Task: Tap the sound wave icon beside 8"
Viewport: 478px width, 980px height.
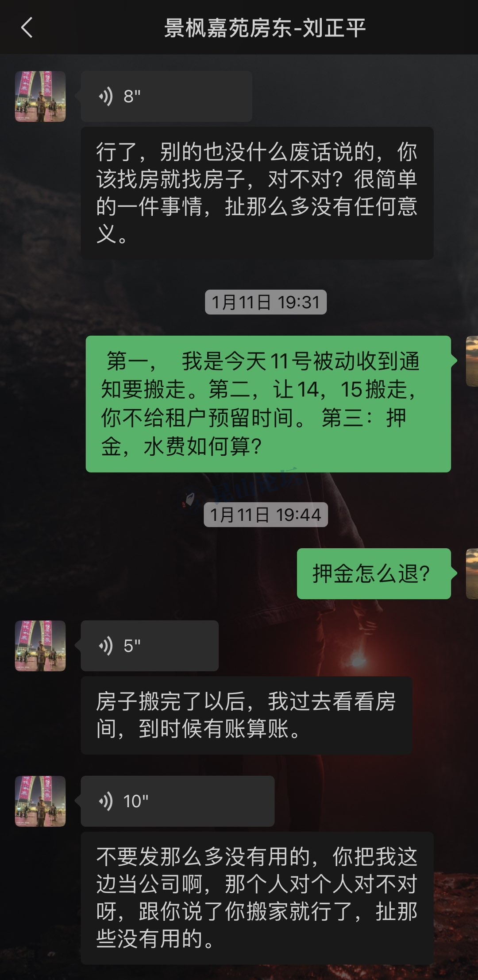Action: point(106,96)
